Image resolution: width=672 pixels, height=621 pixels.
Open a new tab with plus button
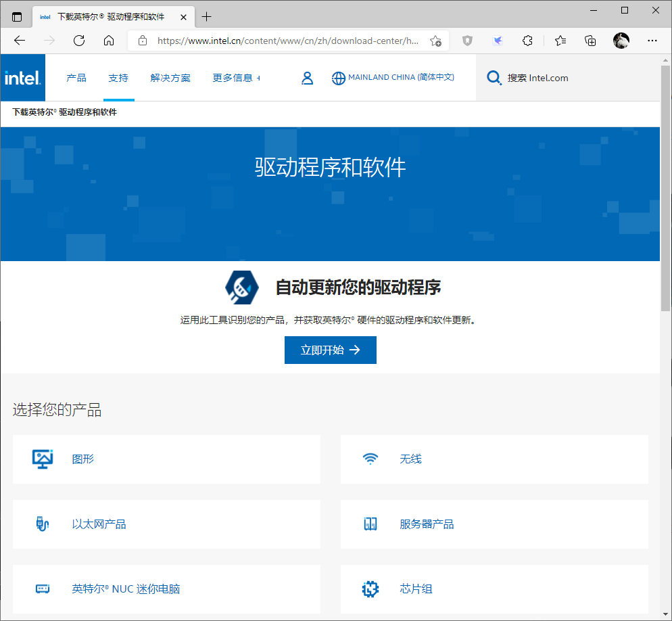coord(207,17)
